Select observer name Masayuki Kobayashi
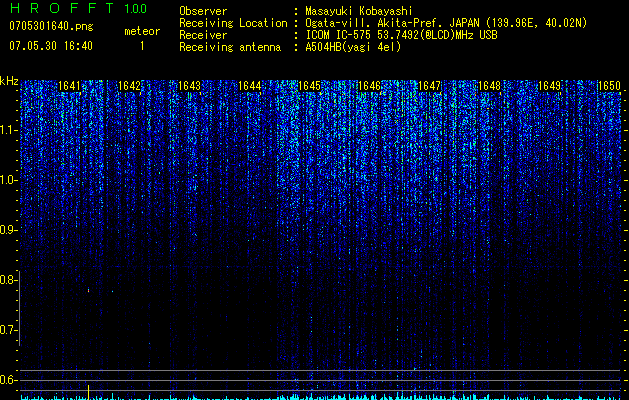 359,11
